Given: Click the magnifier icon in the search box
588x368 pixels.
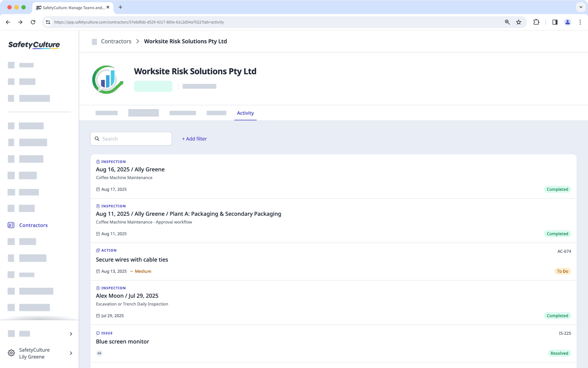Looking at the screenshot, I should click(x=97, y=138).
